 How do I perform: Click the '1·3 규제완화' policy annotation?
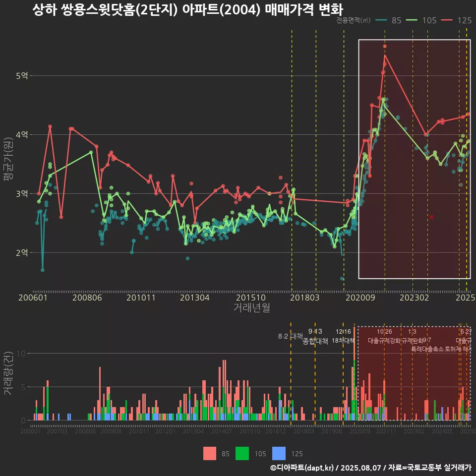point(412,336)
